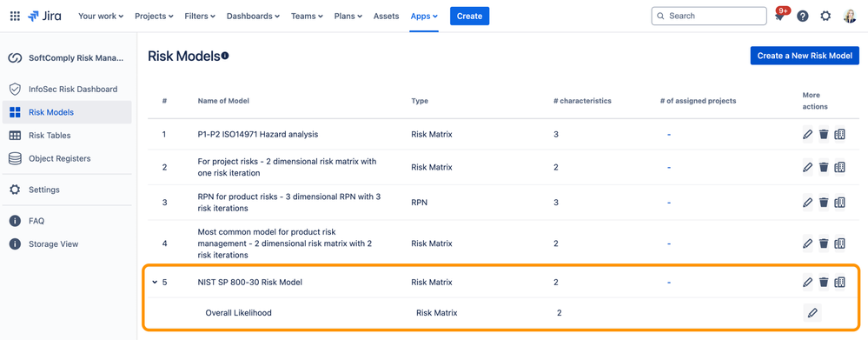This screenshot has width=868, height=340.
Task: Go to Assets in the top navigation
Action: (x=387, y=16)
